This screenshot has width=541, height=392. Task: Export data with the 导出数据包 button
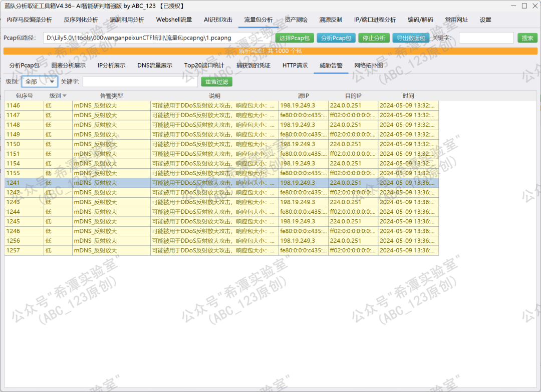coord(411,38)
